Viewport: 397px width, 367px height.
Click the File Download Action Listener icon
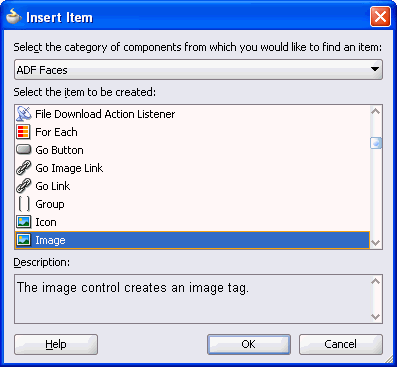(24, 114)
